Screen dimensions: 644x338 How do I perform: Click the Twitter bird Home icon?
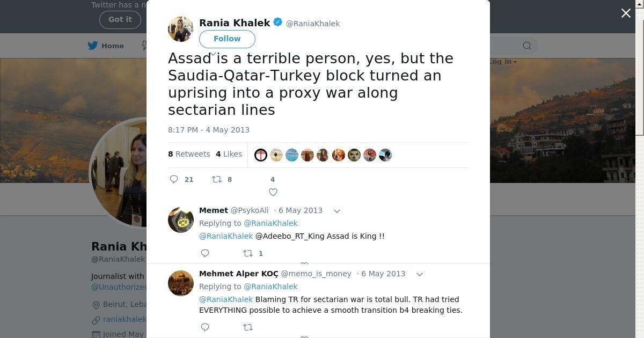tap(93, 46)
